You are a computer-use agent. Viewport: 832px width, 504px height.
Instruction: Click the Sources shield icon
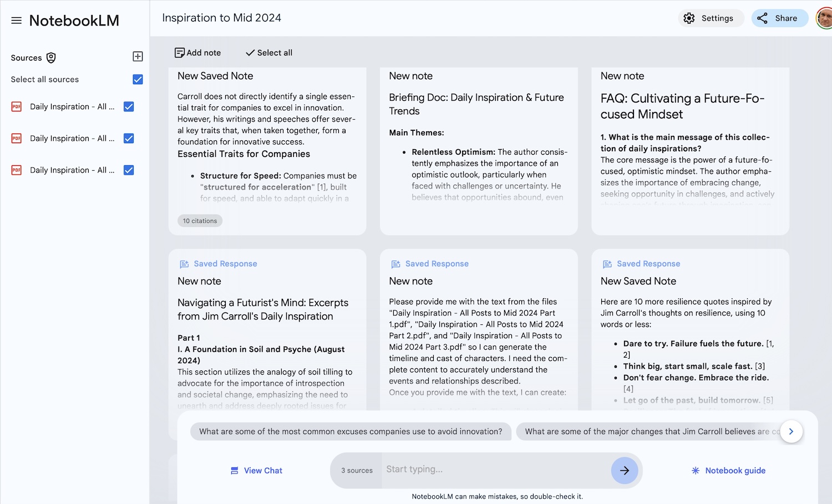click(51, 58)
